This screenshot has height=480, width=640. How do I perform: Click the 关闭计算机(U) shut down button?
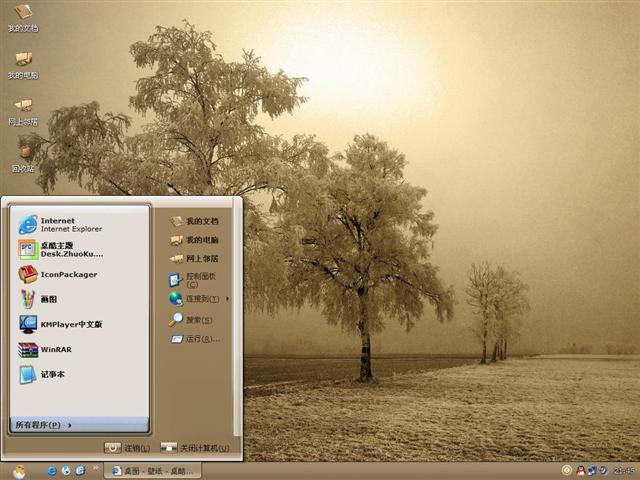[x=195, y=448]
